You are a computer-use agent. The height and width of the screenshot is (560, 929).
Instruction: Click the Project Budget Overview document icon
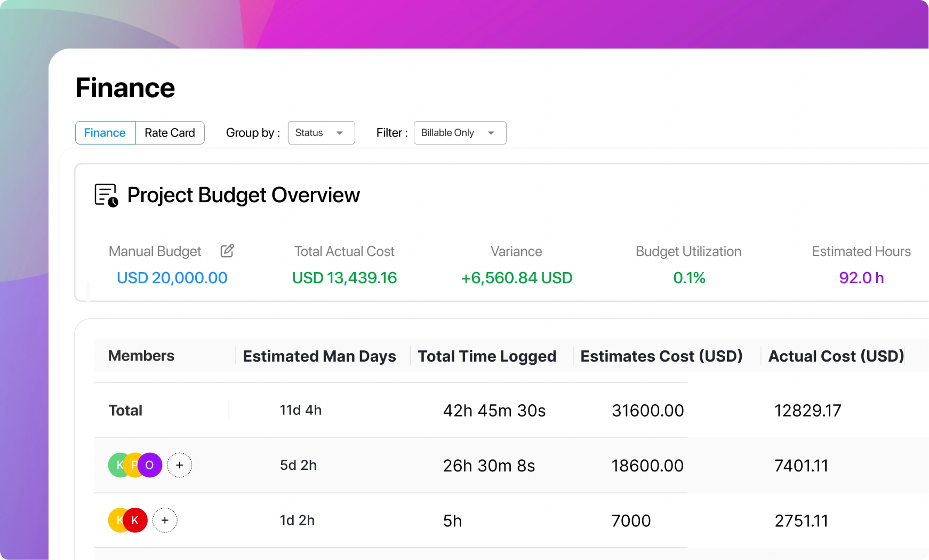(x=105, y=195)
